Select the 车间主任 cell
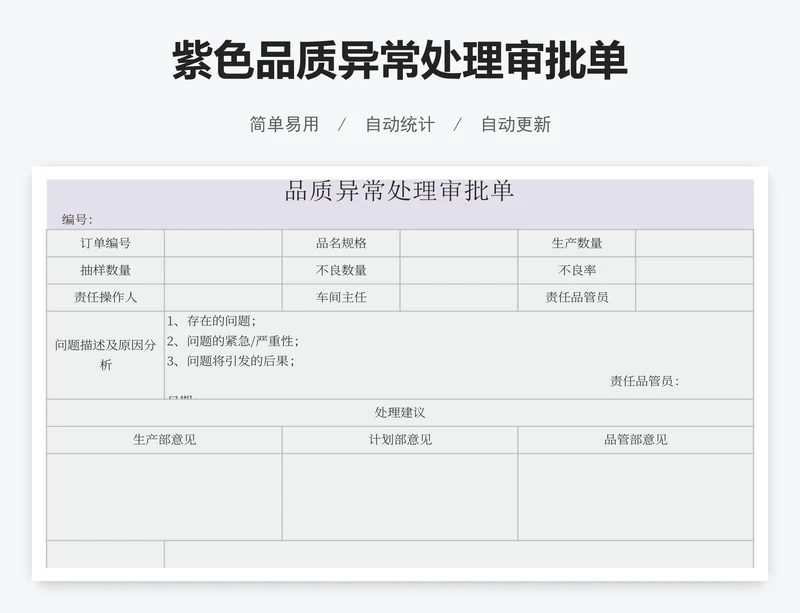 tap(341, 297)
